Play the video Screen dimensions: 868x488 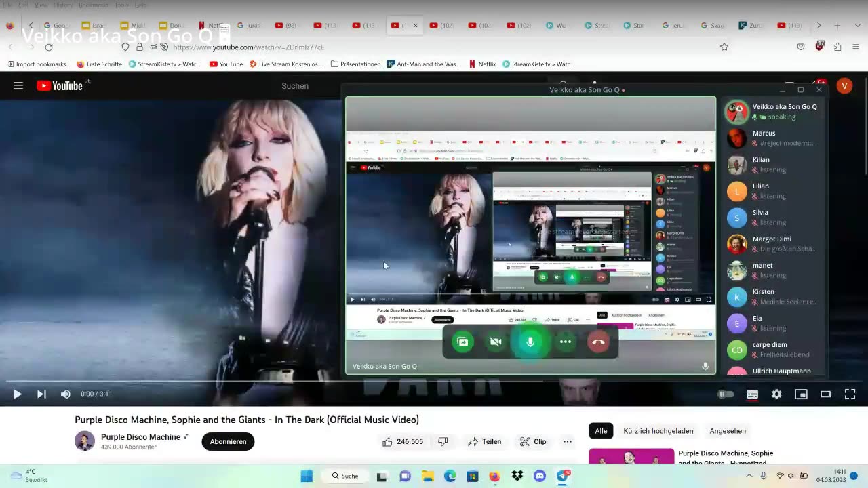pos(18,394)
